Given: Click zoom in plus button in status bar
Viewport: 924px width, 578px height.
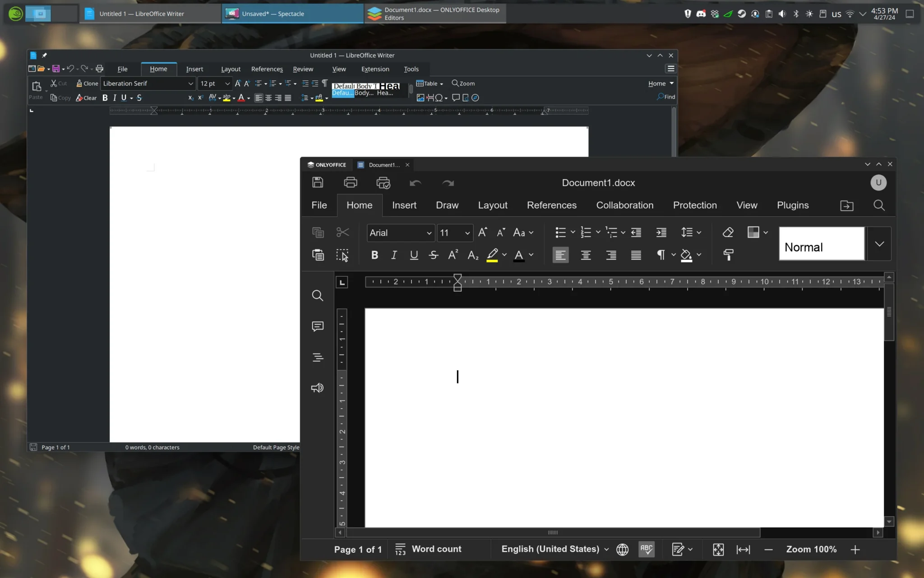Looking at the screenshot, I should point(855,550).
